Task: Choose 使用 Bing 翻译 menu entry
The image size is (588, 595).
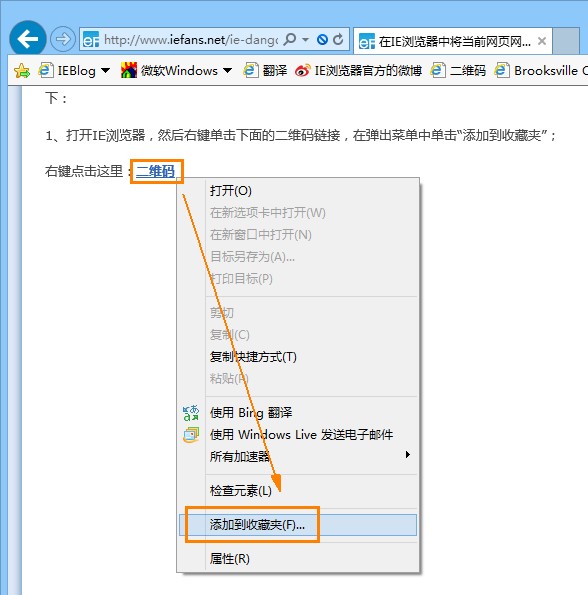Action: (298, 412)
